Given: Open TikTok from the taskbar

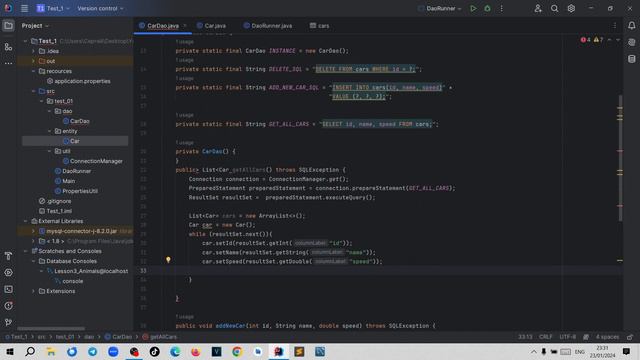Looking at the screenshot, I should 154,351.
